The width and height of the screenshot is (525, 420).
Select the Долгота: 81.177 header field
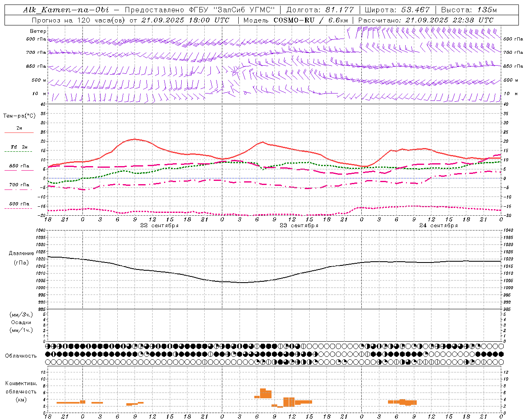pos(320,10)
